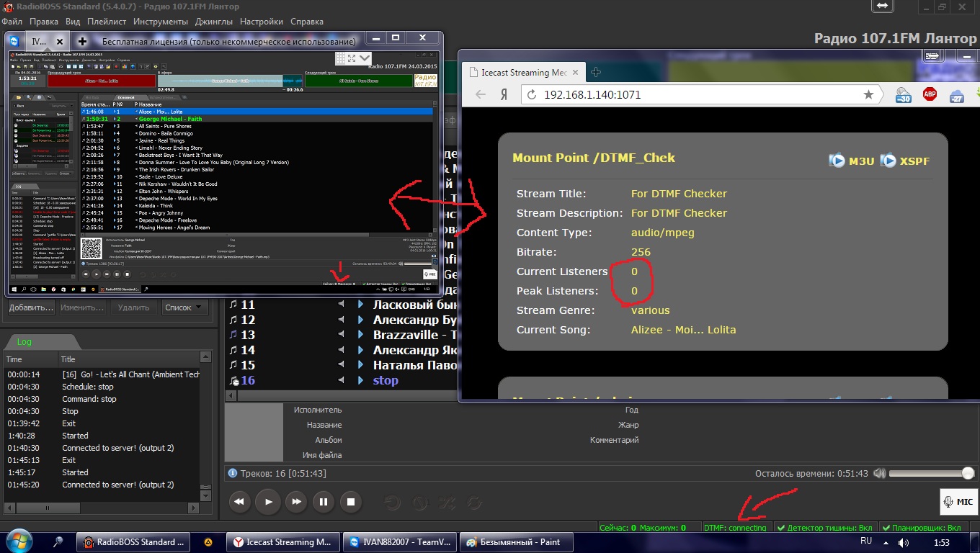Toggle the speaker icon on playlist row 12
The image size is (980, 553).
[342, 320]
